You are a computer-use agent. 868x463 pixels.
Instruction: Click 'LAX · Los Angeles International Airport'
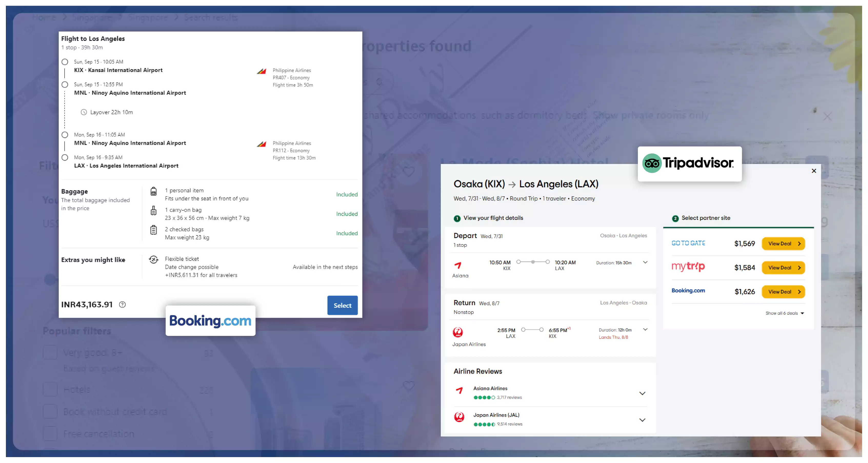[x=126, y=166]
